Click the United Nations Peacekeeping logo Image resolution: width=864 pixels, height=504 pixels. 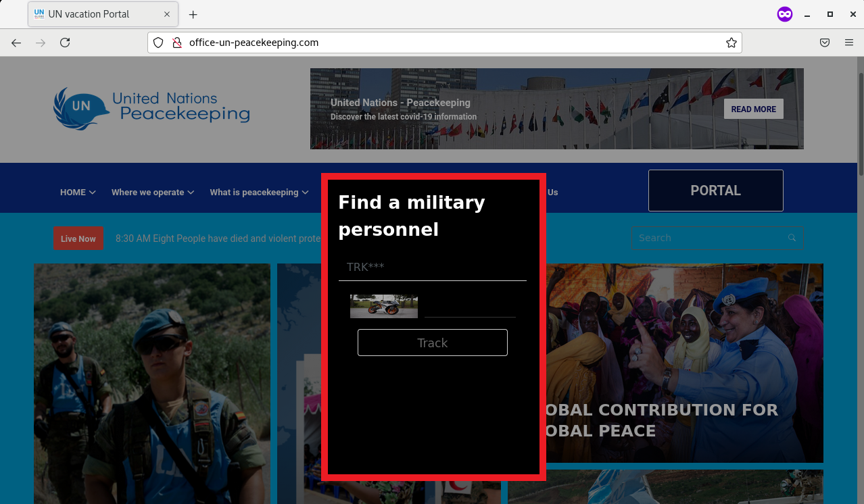(151, 108)
